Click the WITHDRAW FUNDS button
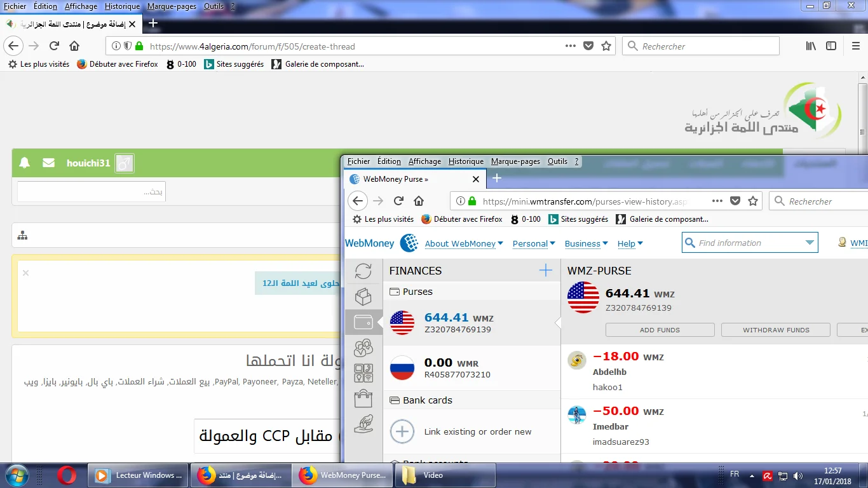This screenshot has width=868, height=488. click(x=776, y=330)
